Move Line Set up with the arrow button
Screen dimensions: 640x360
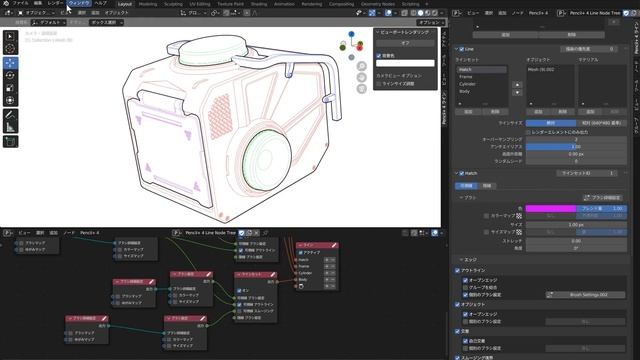[517, 85]
